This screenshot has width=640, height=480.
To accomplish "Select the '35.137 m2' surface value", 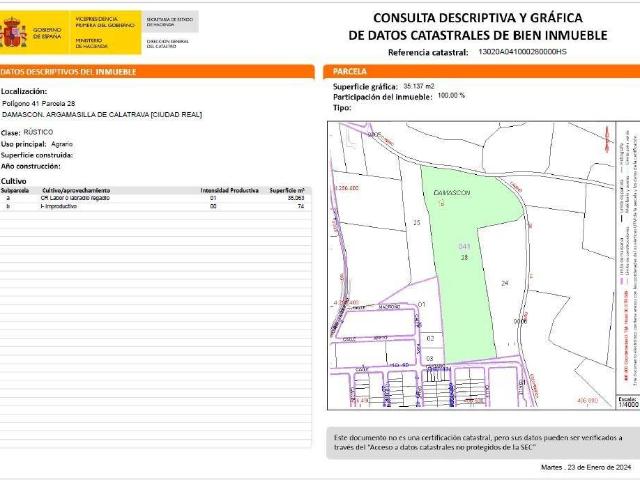I will [x=419, y=86].
